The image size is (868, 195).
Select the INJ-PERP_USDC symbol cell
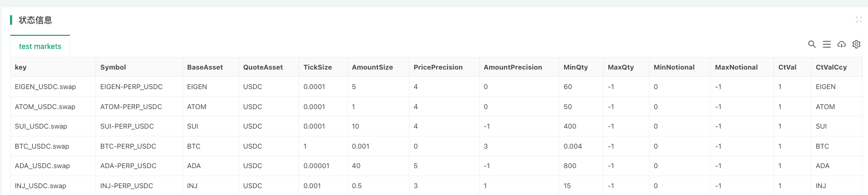click(127, 186)
